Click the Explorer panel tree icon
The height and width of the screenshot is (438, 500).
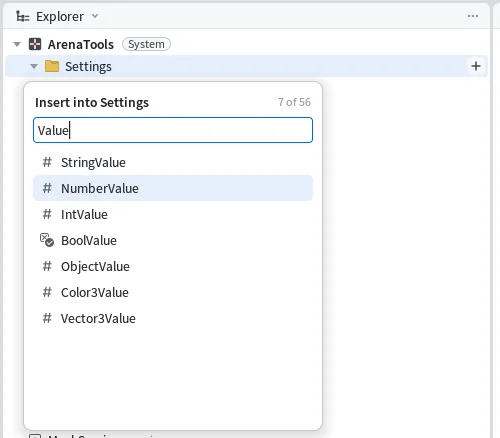[x=23, y=16]
